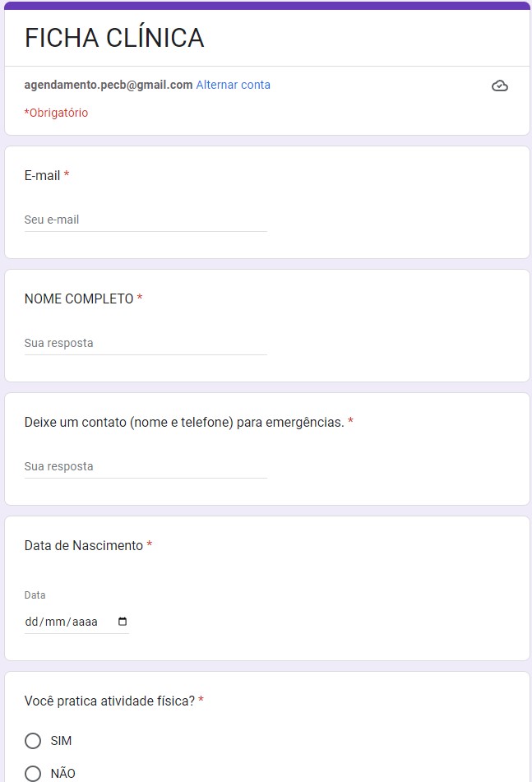Choose the NÃO radio option
The width and height of the screenshot is (532, 782).
(x=33, y=773)
